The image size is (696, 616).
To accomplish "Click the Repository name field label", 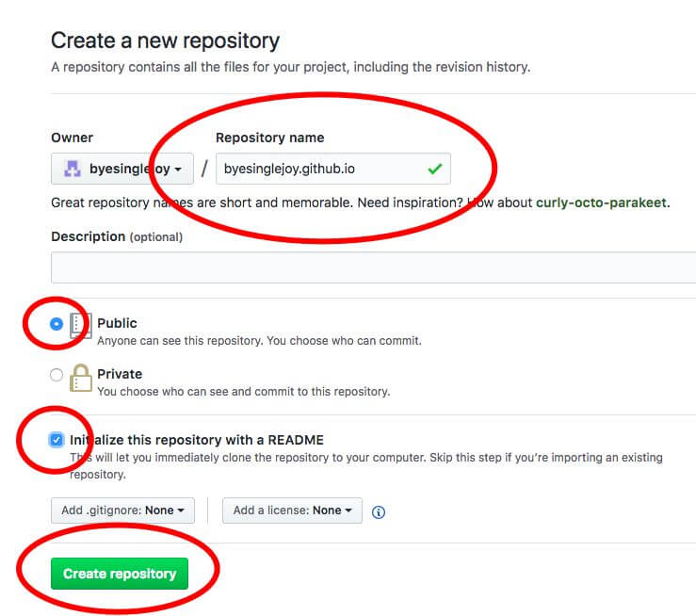I will click(269, 138).
